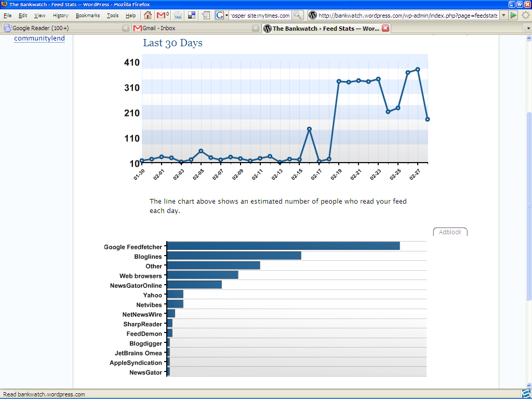Close The Bankwatch Feed Stats tab
Screen dimensions: 532x399
(x=385, y=28)
